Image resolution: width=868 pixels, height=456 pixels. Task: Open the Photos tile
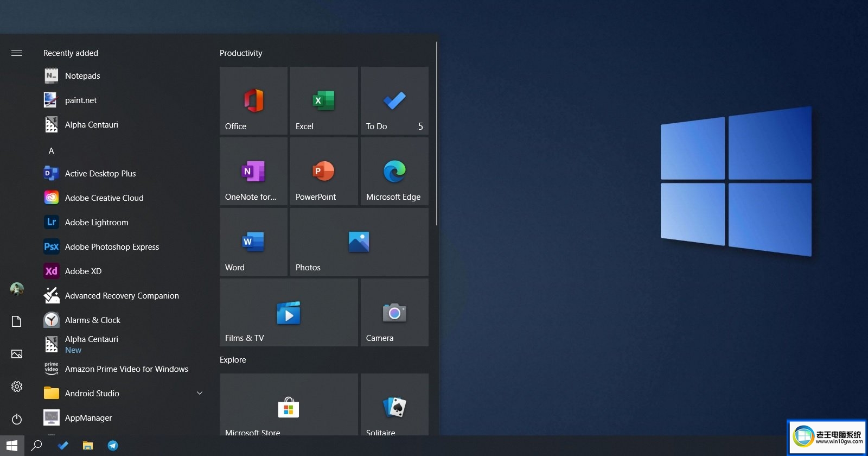[359, 242]
